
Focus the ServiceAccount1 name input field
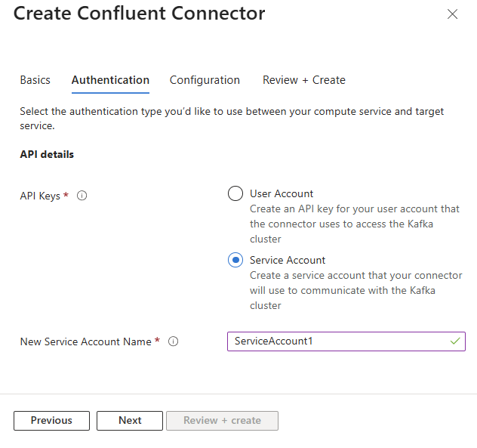[x=340, y=341]
